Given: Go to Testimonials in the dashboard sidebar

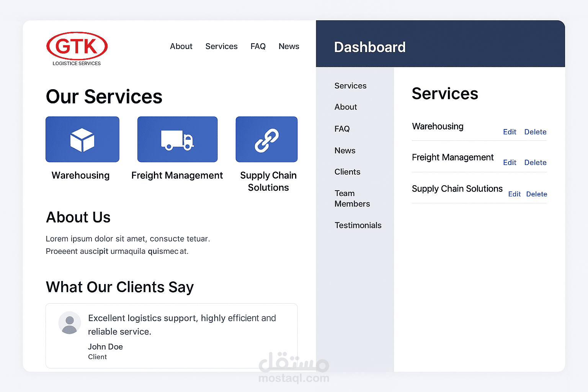Looking at the screenshot, I should 358,225.
